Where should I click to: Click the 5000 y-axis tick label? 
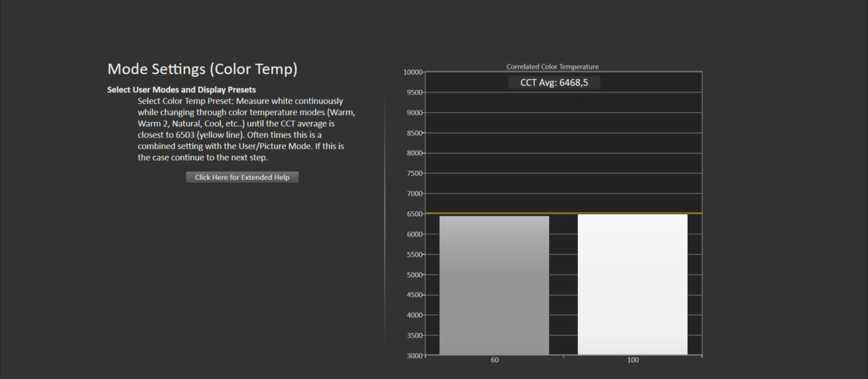(x=414, y=275)
